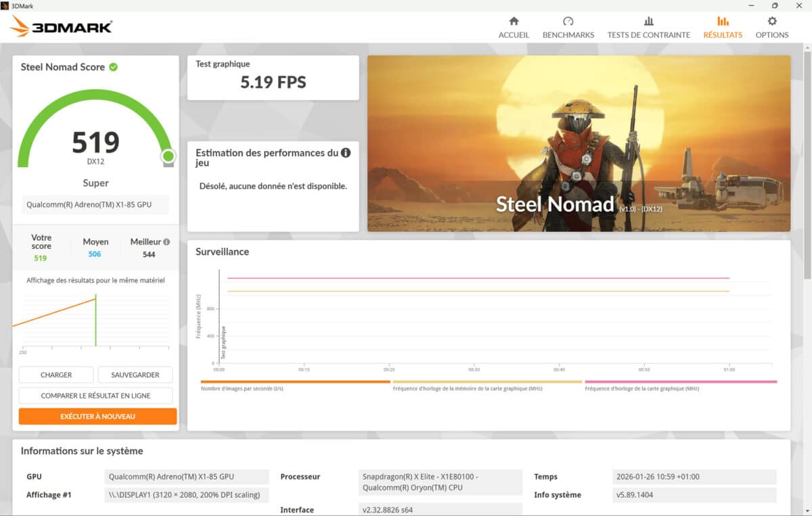Click the green validation checkmark icon
The image size is (812, 516).
click(114, 67)
